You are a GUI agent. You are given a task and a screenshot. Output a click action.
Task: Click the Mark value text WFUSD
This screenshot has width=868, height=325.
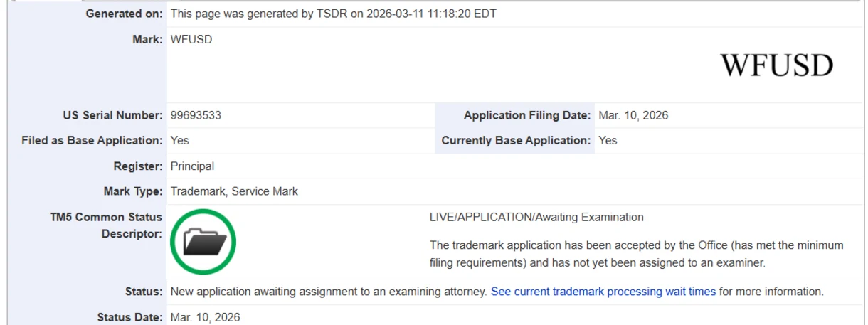tap(191, 40)
